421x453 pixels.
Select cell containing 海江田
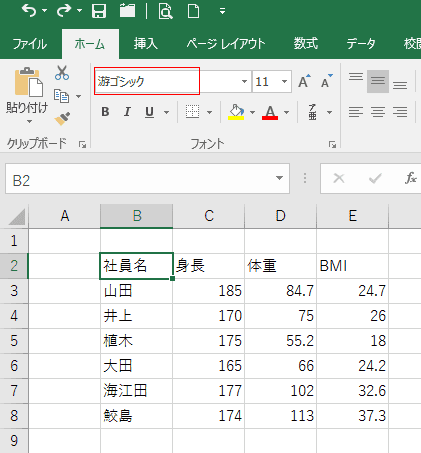pos(137,391)
